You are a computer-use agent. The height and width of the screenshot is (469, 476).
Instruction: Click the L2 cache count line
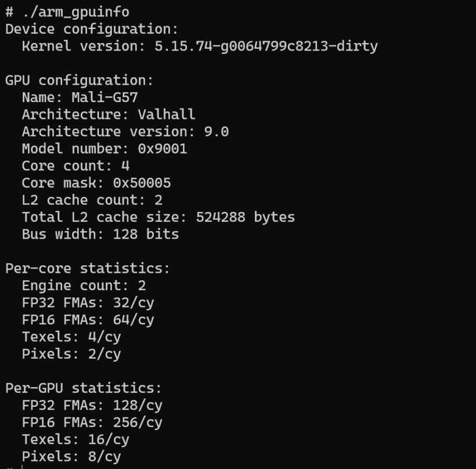(x=92, y=200)
